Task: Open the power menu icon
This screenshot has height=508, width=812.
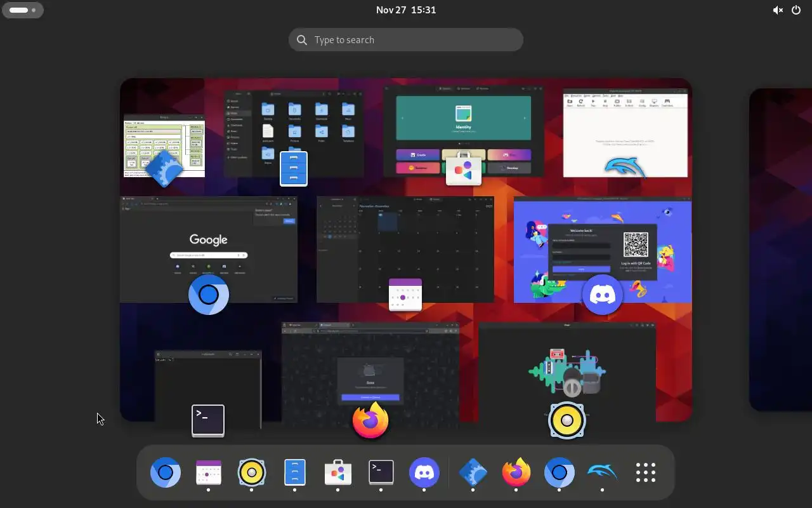Action: coord(796,10)
